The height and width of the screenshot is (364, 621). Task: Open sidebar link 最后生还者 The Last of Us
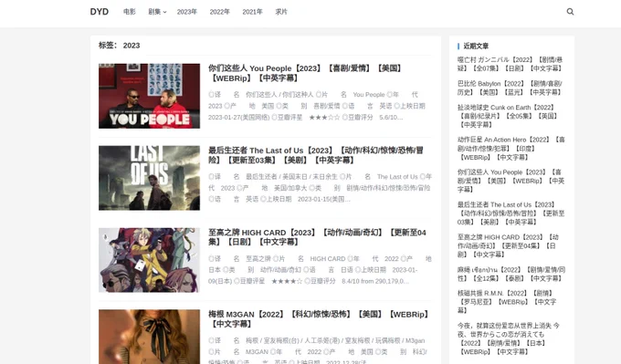[510, 213]
